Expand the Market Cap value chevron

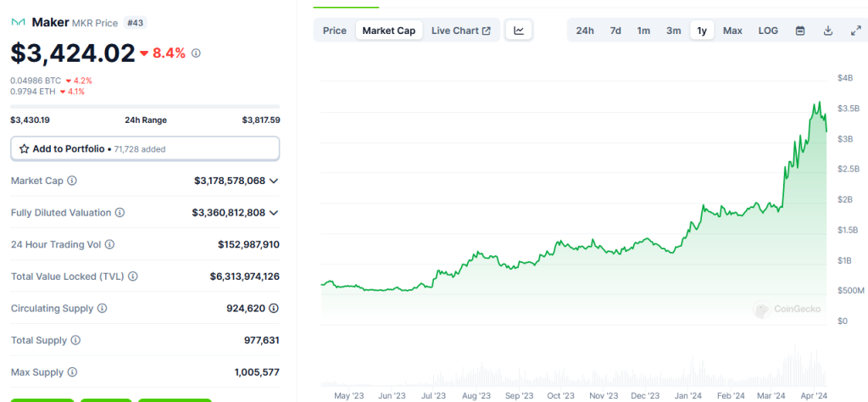[274, 181]
